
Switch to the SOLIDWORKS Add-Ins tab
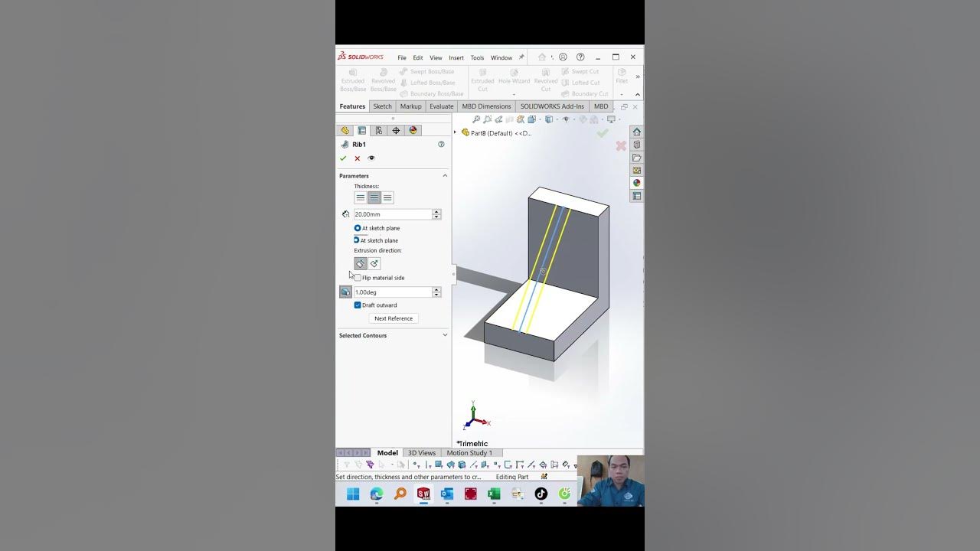(552, 106)
